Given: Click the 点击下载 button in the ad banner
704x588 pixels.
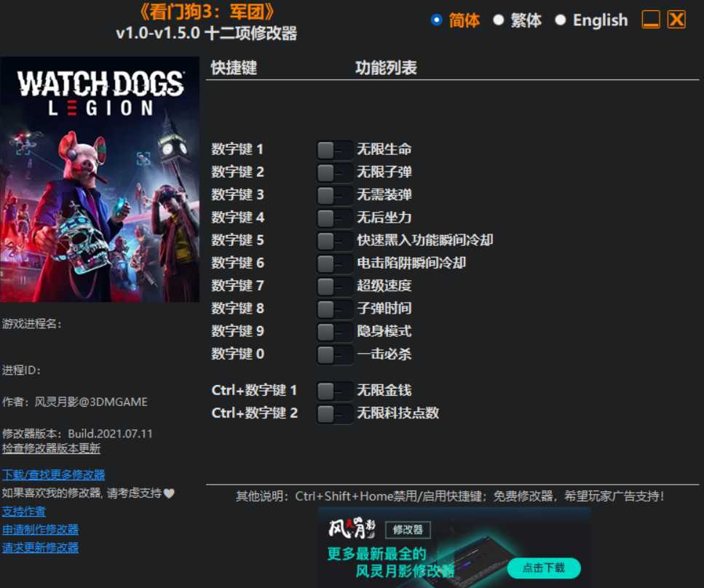Looking at the screenshot, I should (x=544, y=568).
